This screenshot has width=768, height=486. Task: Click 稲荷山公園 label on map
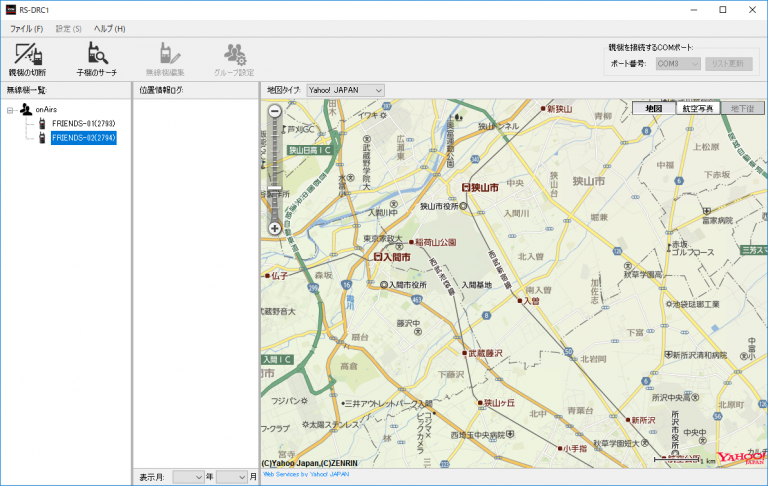pos(435,242)
